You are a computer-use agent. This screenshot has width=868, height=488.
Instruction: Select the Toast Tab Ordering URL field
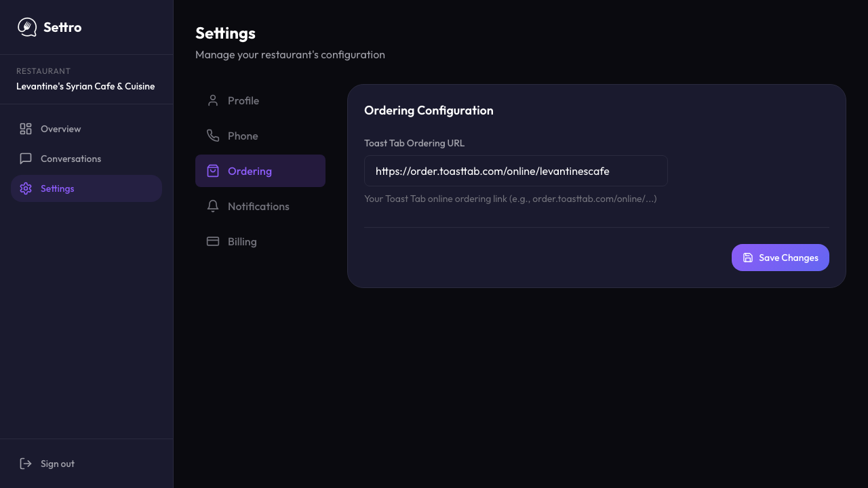tap(516, 171)
